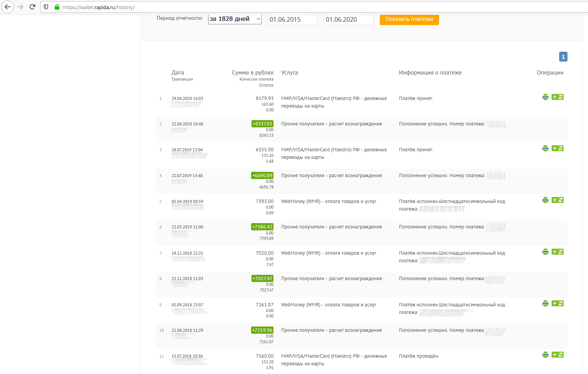Click the start date field 01.06.2015
This screenshot has width=588, height=374.
point(292,19)
